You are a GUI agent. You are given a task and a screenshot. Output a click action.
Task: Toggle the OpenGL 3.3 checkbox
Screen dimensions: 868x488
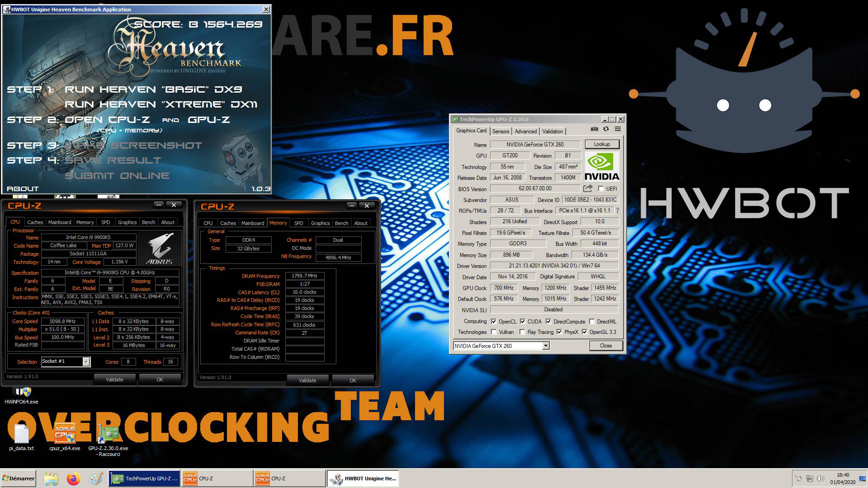point(585,332)
